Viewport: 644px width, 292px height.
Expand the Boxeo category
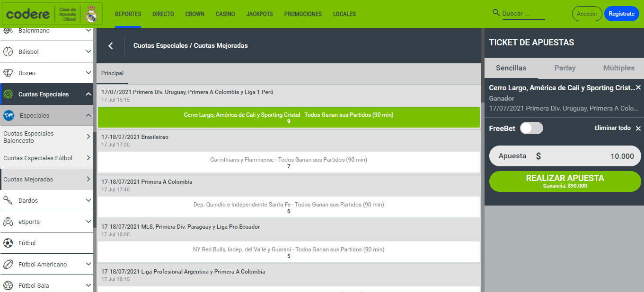tap(88, 73)
